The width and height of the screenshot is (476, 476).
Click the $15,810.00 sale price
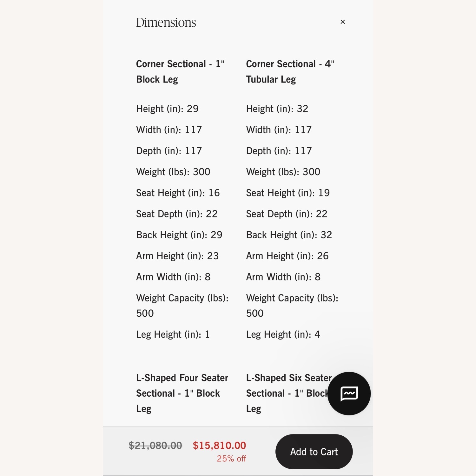point(219,445)
